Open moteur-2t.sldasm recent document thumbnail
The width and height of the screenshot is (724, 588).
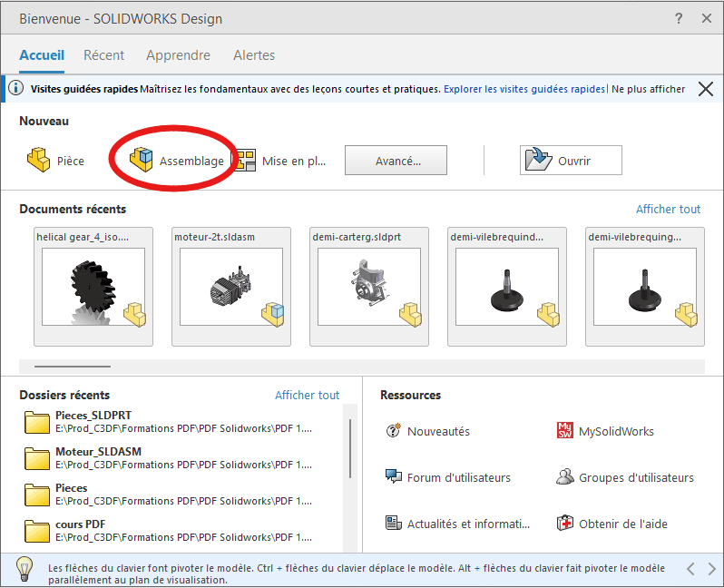[x=231, y=287]
